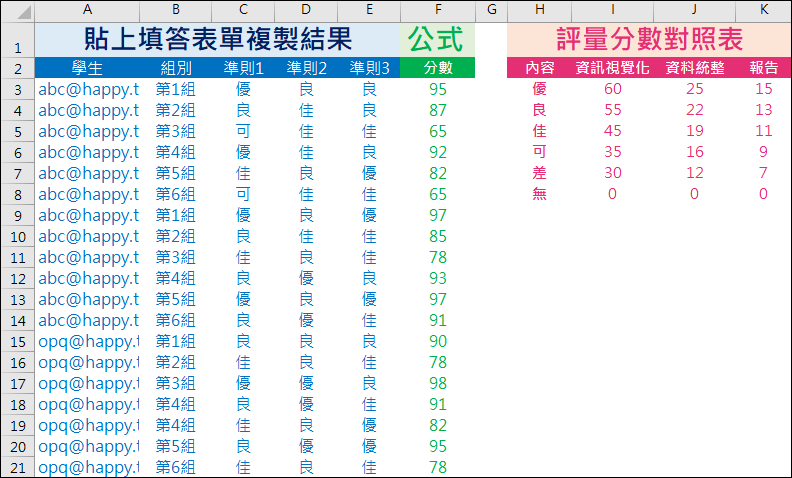Select abc@happy.t cell in row 3
This screenshot has height=478, width=792.
point(87,89)
